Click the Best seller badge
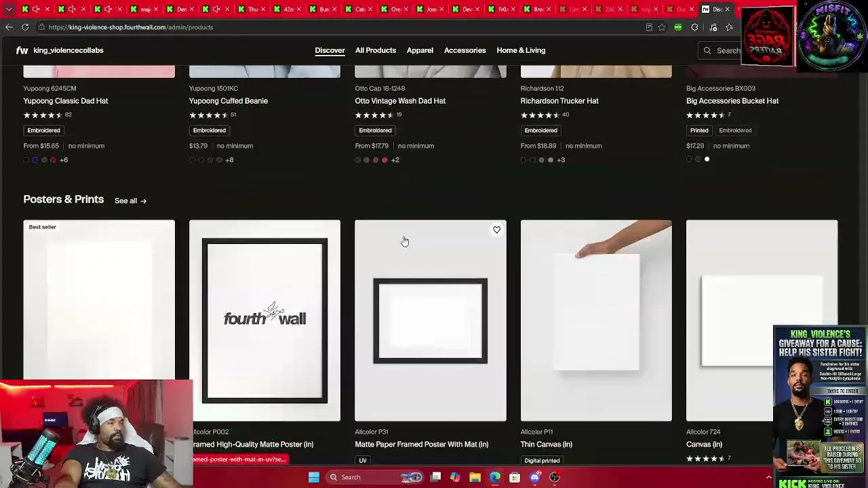The width and height of the screenshot is (868, 488). [x=43, y=227]
